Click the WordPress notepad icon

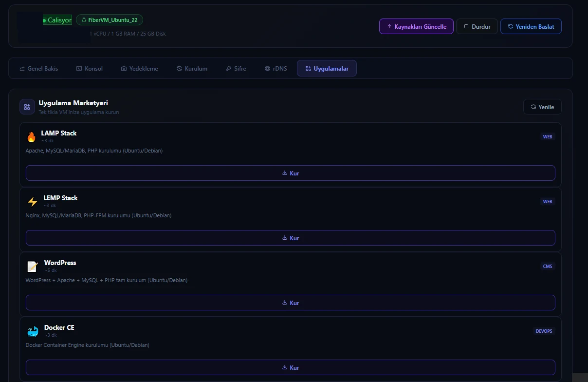point(32,267)
